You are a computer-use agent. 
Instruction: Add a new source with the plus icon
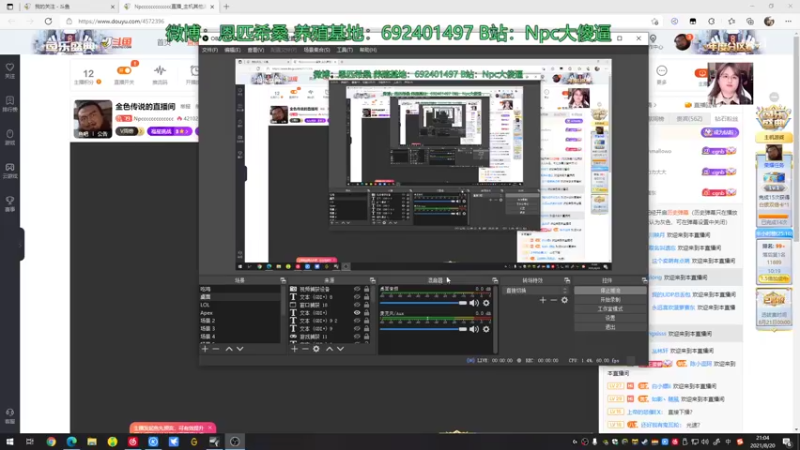294,349
